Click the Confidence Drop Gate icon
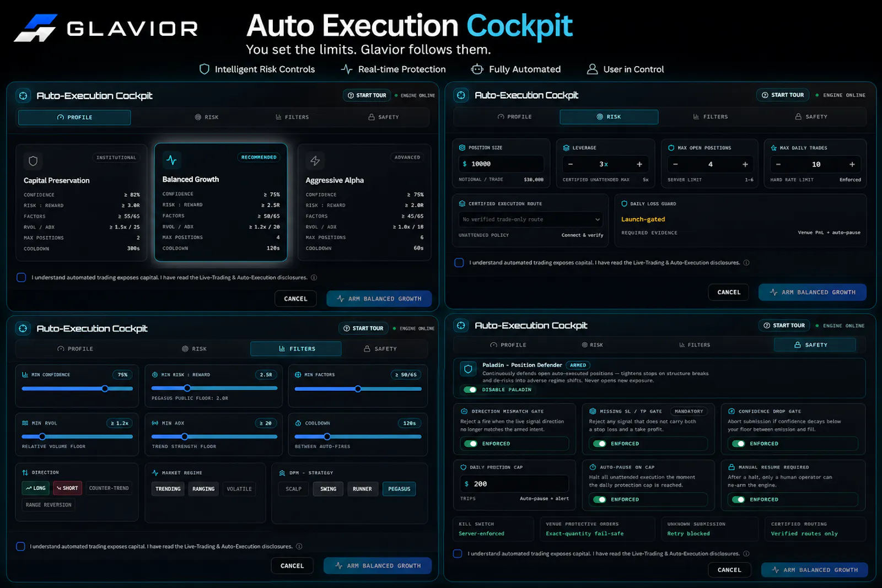 pos(731,411)
